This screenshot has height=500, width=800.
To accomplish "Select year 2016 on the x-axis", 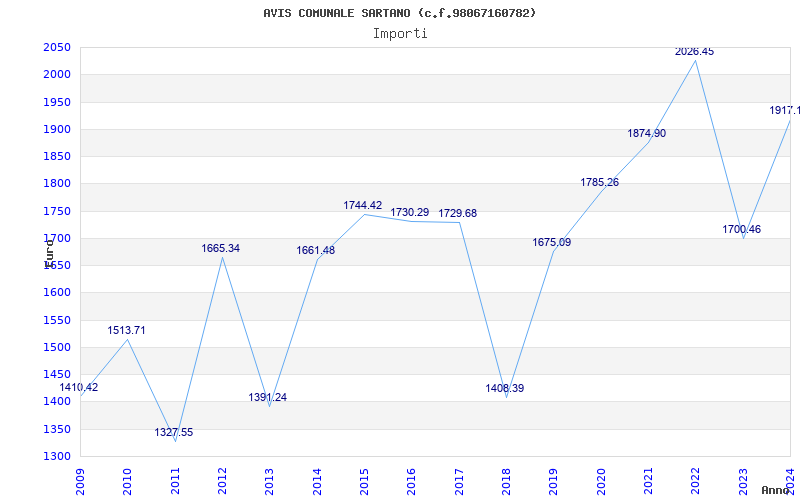I will tap(411, 479).
